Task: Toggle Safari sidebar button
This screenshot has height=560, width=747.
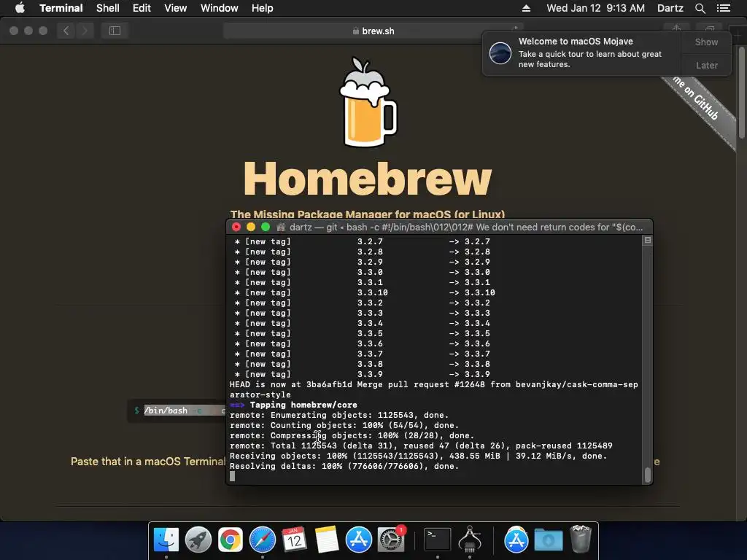Action: coord(115,31)
